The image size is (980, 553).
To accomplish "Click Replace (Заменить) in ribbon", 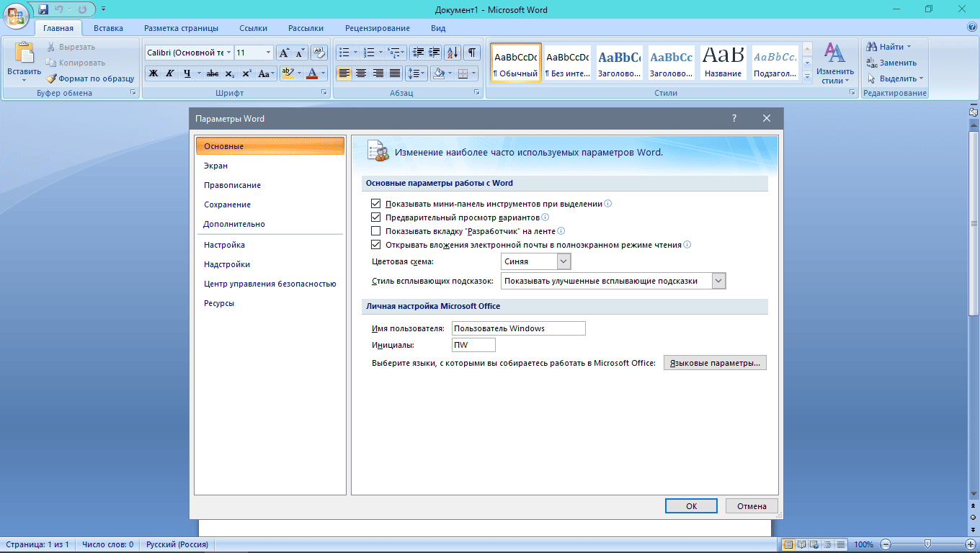I will point(891,63).
